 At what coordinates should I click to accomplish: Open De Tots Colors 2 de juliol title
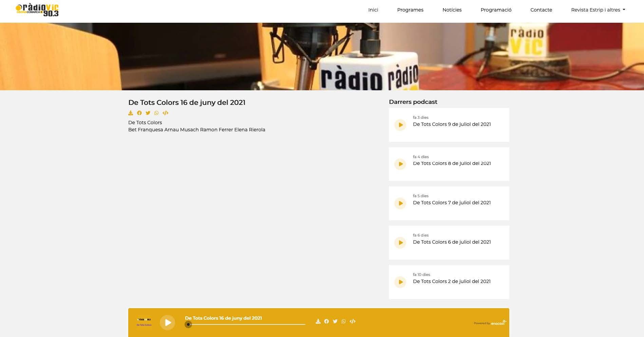tap(452, 281)
